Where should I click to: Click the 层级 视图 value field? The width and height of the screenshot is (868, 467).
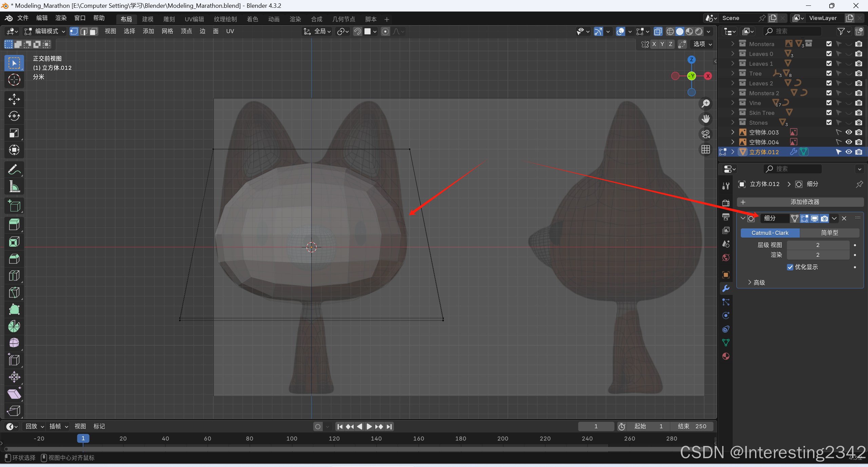[817, 245]
